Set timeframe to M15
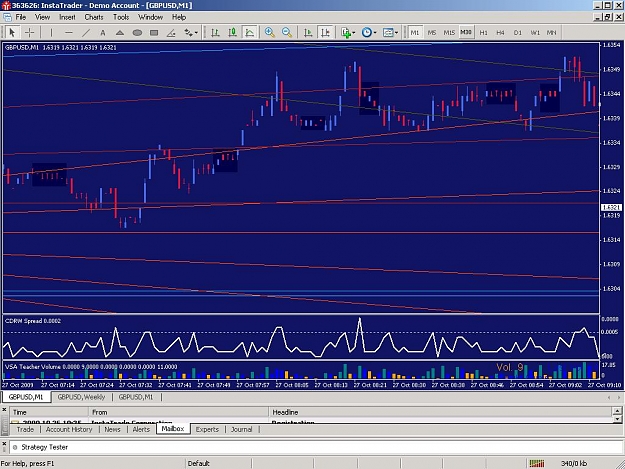This screenshot has height=469, width=625. pos(449,33)
